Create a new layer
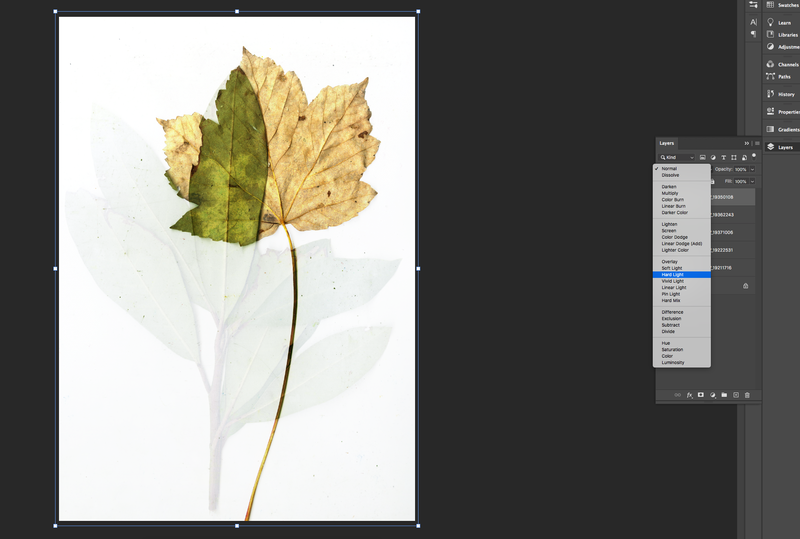The height and width of the screenshot is (539, 800). tap(736, 395)
